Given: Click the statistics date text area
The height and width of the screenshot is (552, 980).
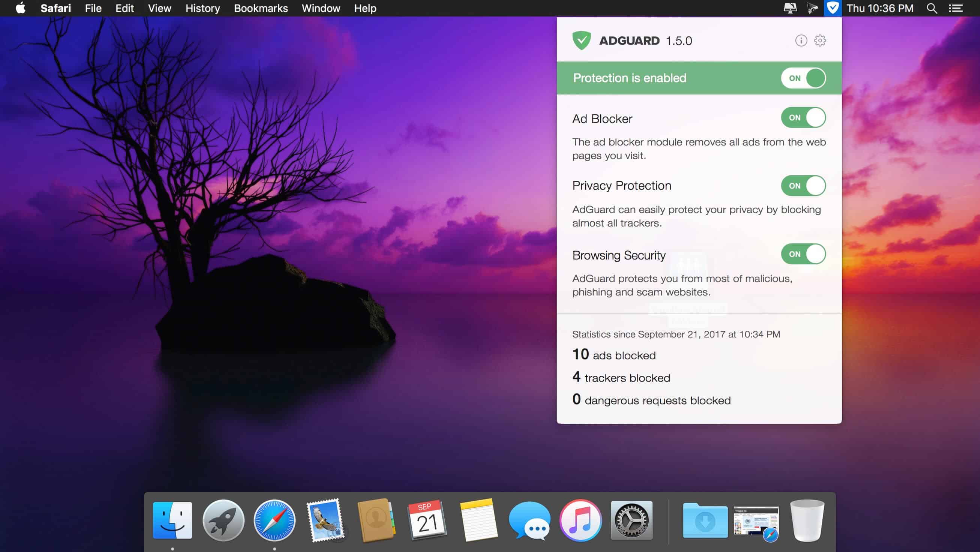Looking at the screenshot, I should coord(675,334).
